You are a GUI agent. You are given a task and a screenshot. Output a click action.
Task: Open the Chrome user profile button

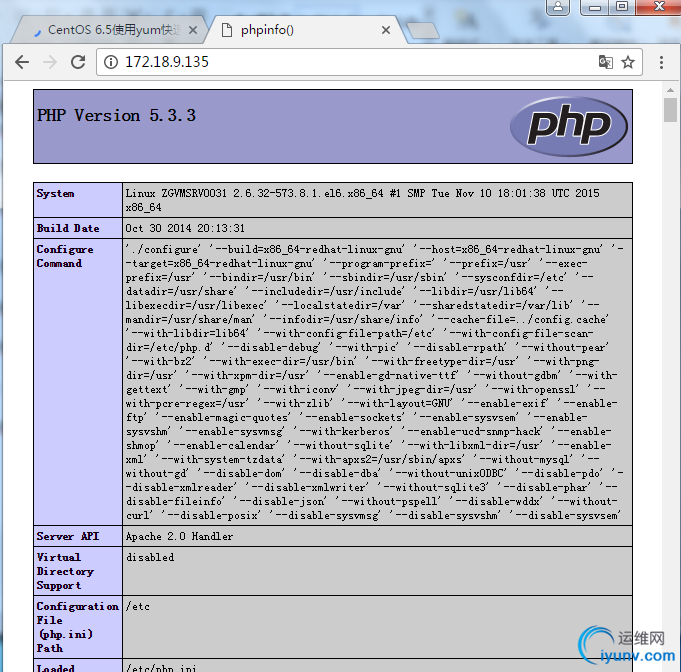point(558,7)
